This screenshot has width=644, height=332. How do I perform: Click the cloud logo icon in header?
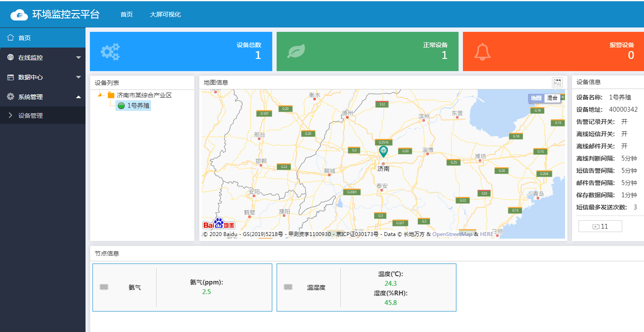point(19,15)
